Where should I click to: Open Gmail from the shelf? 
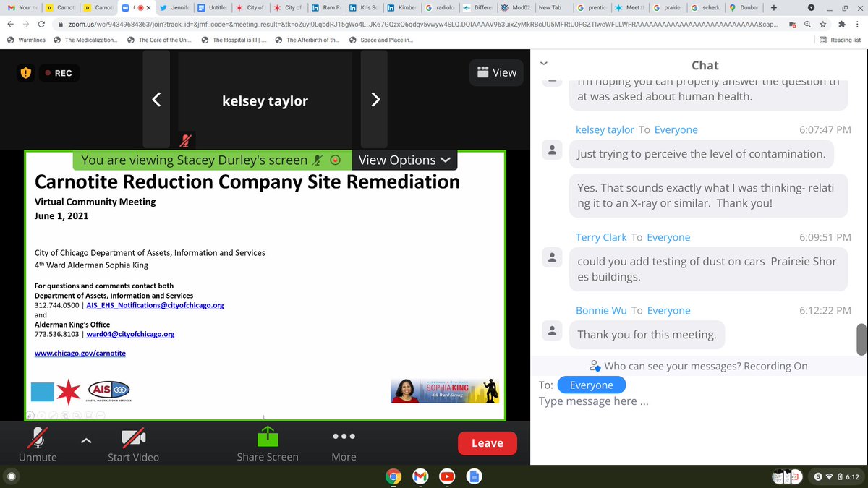tap(420, 476)
